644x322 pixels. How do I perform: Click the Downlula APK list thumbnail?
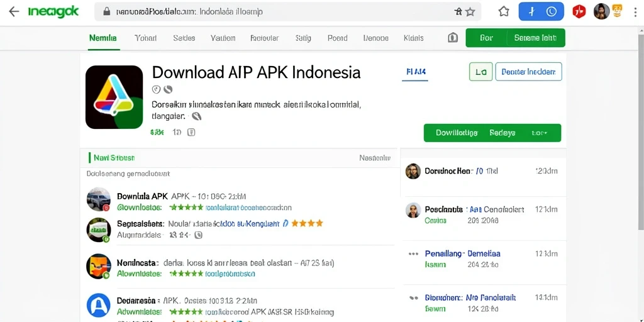(99, 199)
